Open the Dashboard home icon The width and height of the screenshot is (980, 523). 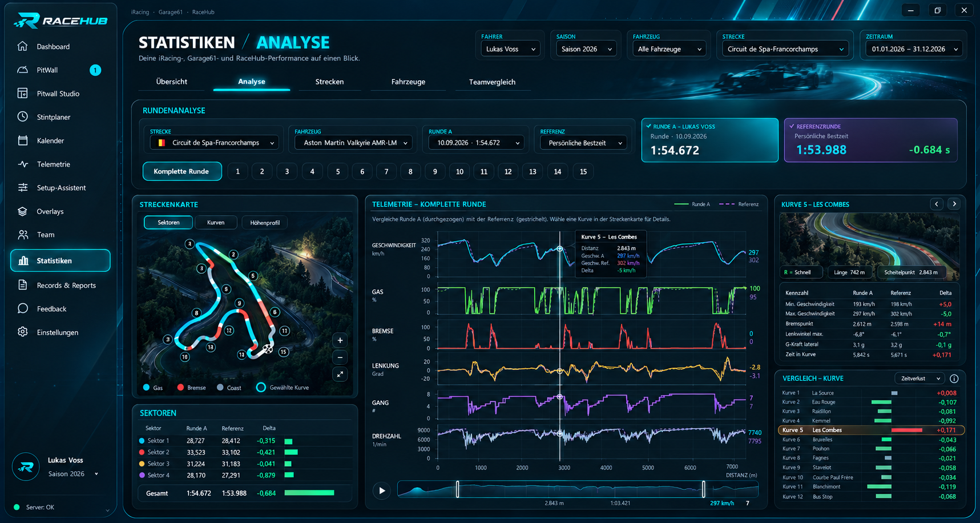22,46
